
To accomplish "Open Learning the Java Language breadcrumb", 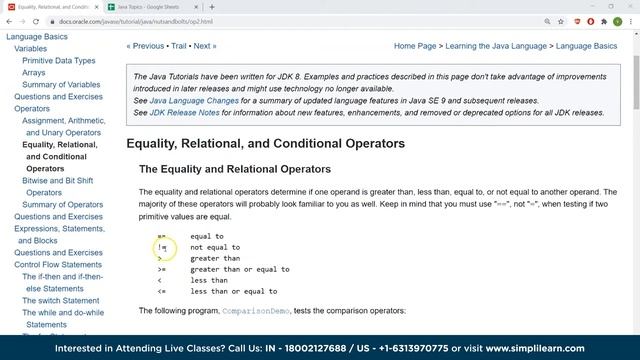I will click(x=496, y=46).
